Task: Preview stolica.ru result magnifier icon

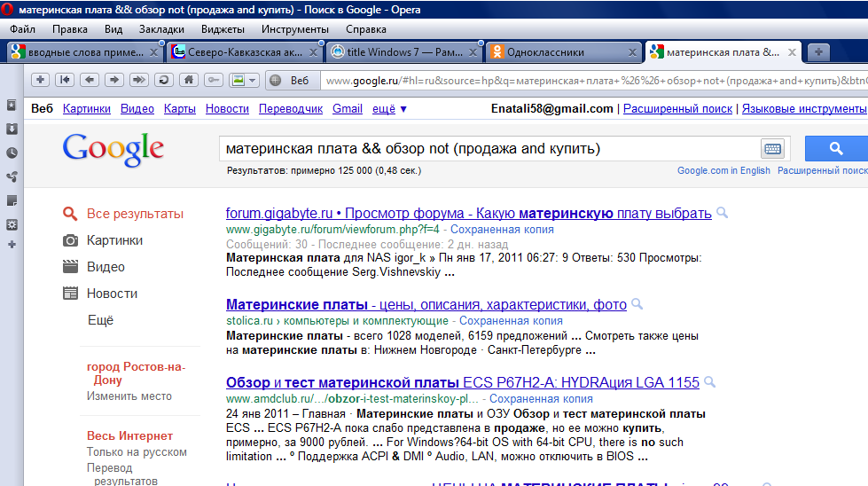Action: 637,304
